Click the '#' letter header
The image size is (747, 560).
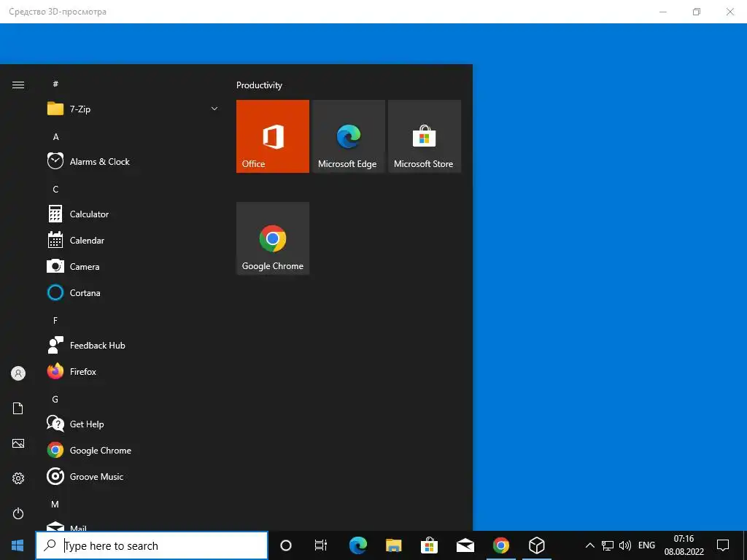55,84
